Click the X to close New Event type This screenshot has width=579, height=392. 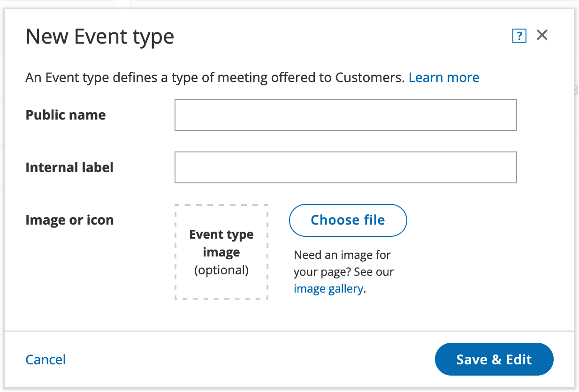(x=542, y=35)
